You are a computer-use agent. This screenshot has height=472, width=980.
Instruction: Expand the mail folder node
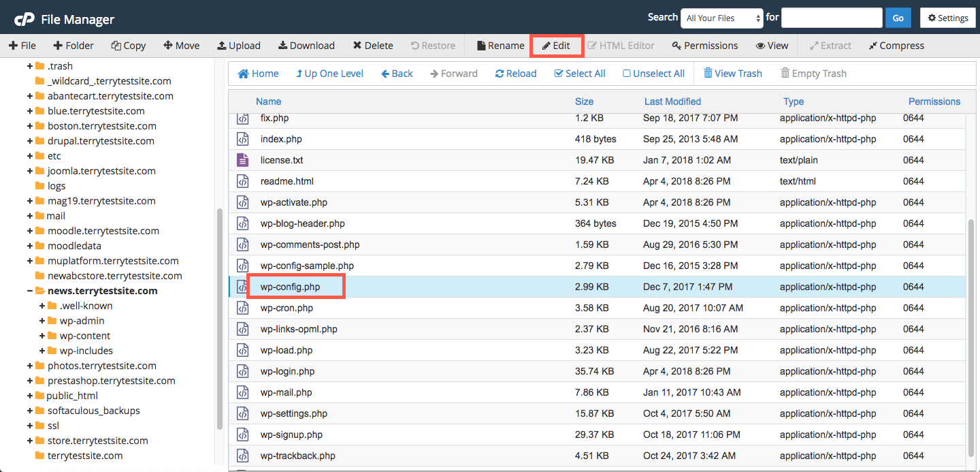click(x=30, y=216)
